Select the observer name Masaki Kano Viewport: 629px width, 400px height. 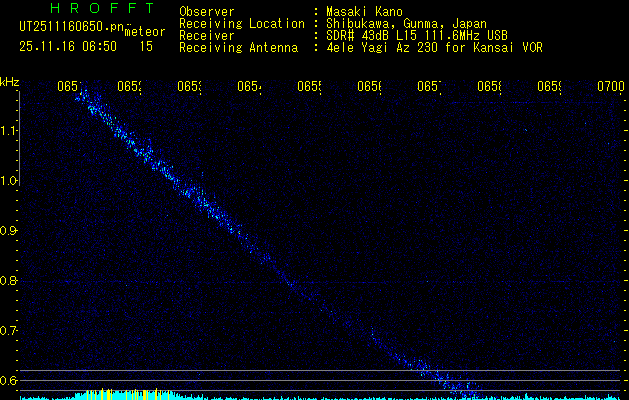pyautogui.click(x=364, y=12)
